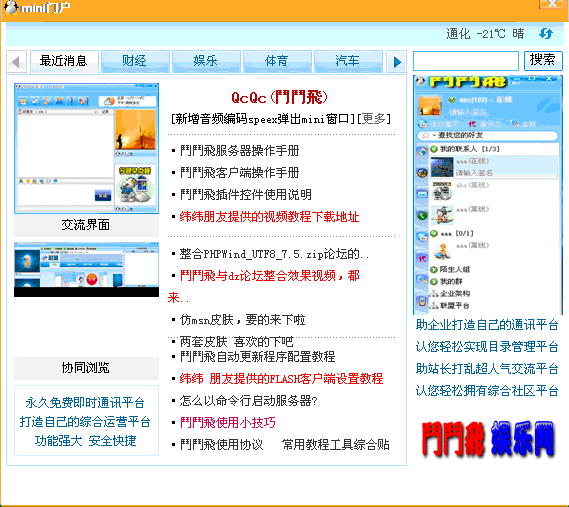Screen dimensions: 569x507
Task: Open 鬥鬥飛使用小技巧 link
Action: [228, 423]
